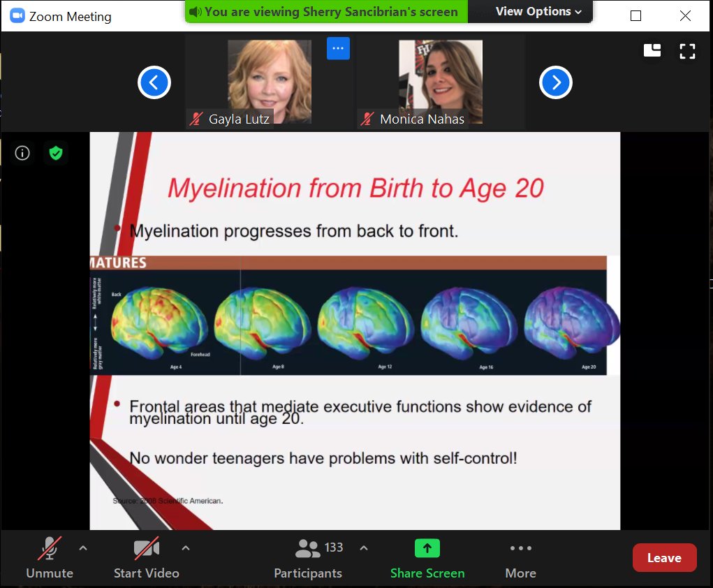The height and width of the screenshot is (588, 713).
Task: Show the previous participants with the left arrow
Action: 154,82
